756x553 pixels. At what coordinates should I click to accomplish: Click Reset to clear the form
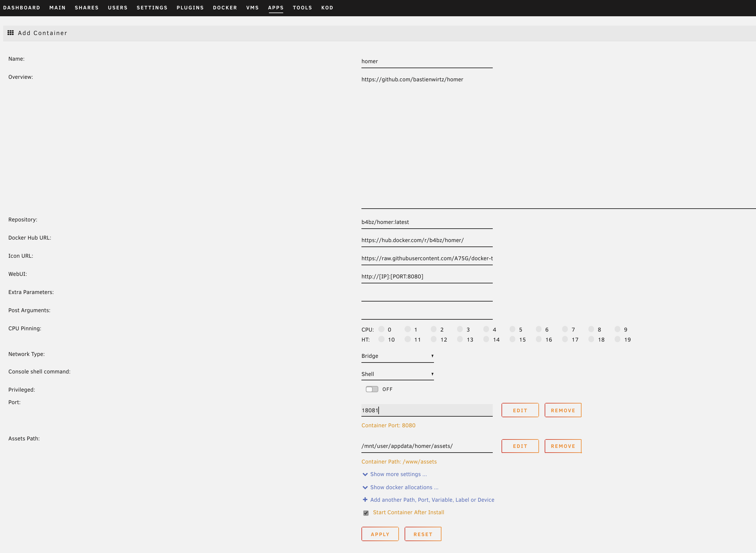[x=422, y=534]
